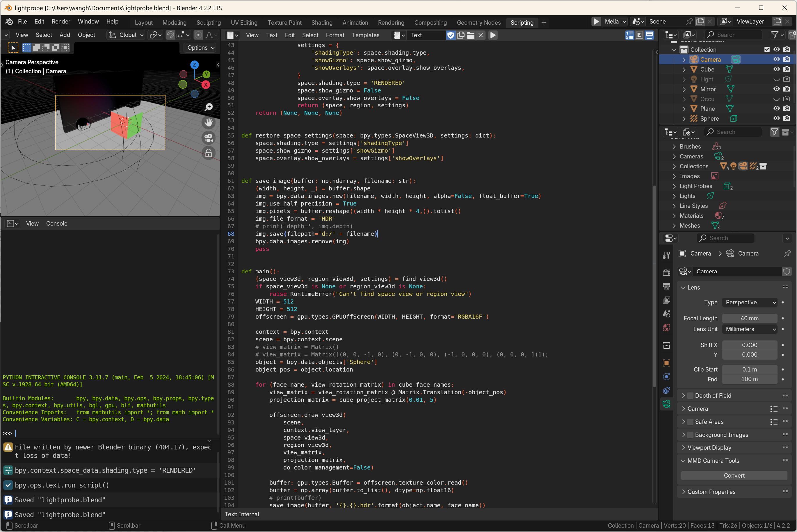Toggle camera view gizmo in the viewport

point(209,138)
